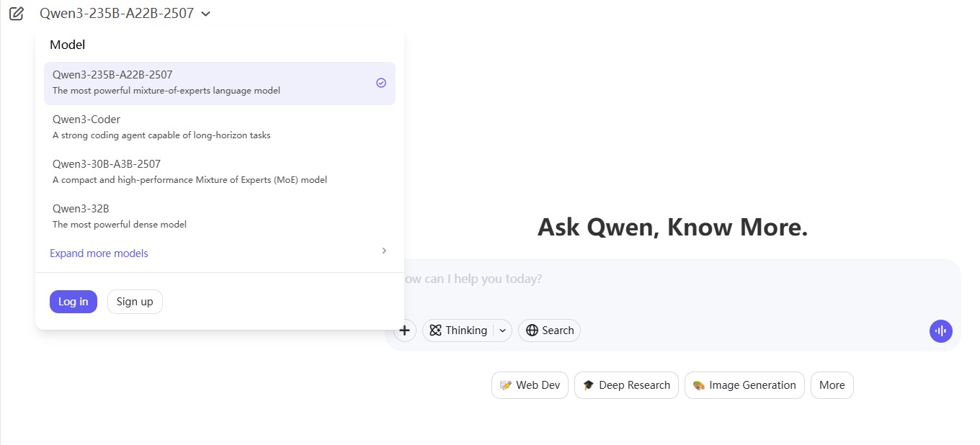Screen dimensions: 980x445
Task: Pick the Qwen3-30B-A3B-2507 model
Action: coord(220,171)
